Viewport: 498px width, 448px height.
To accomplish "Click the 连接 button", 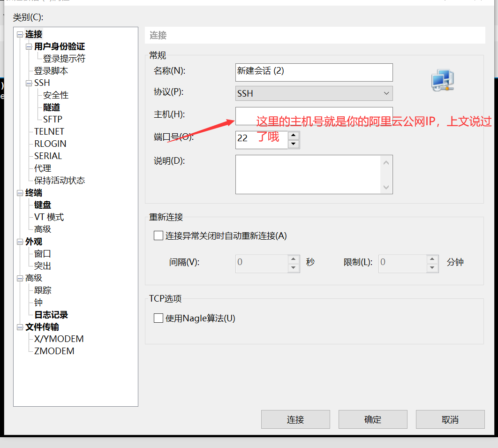I will point(295,419).
